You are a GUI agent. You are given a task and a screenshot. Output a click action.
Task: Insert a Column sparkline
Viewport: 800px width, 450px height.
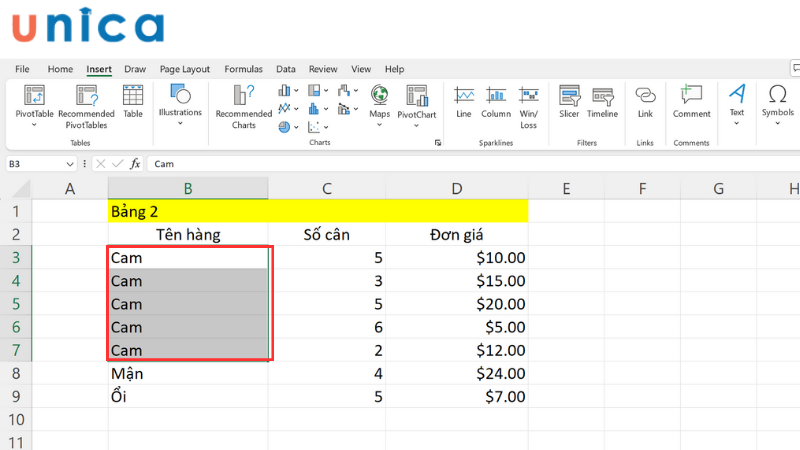pyautogui.click(x=495, y=104)
